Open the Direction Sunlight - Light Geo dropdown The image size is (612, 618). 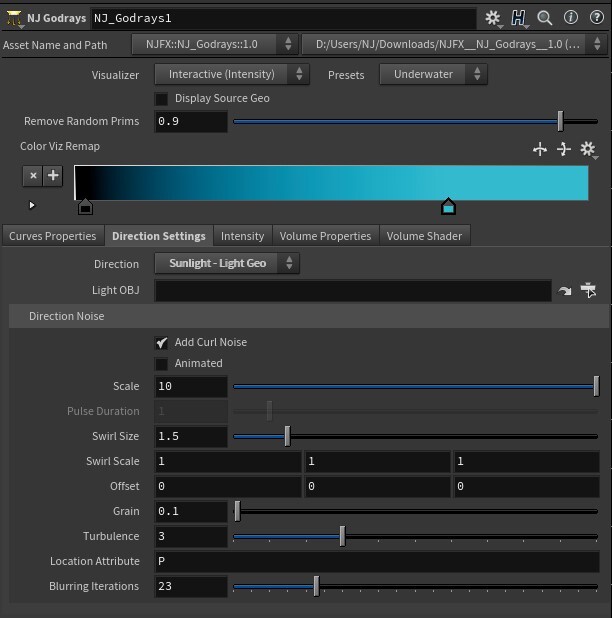click(227, 263)
